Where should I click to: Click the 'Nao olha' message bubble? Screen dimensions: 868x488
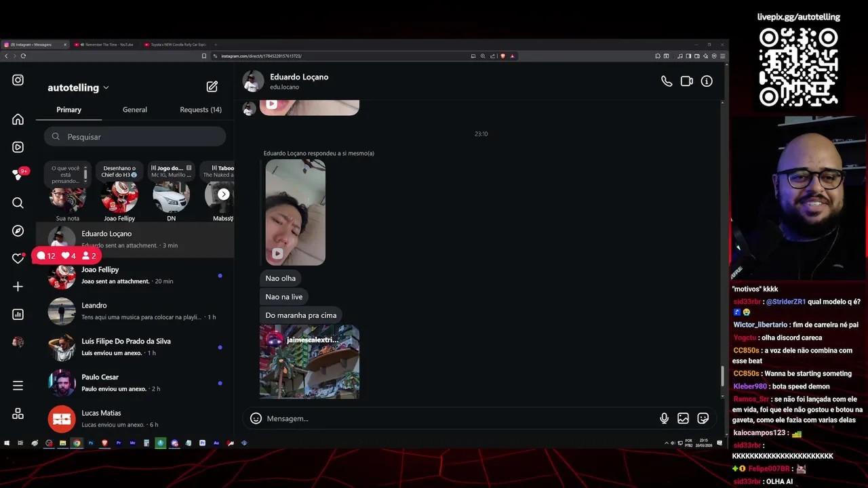(x=281, y=278)
